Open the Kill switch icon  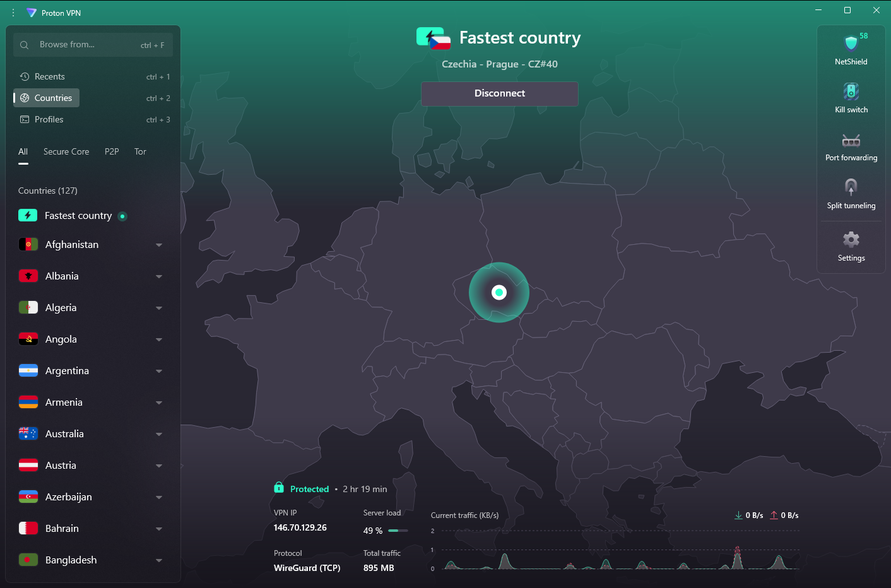[x=851, y=91]
